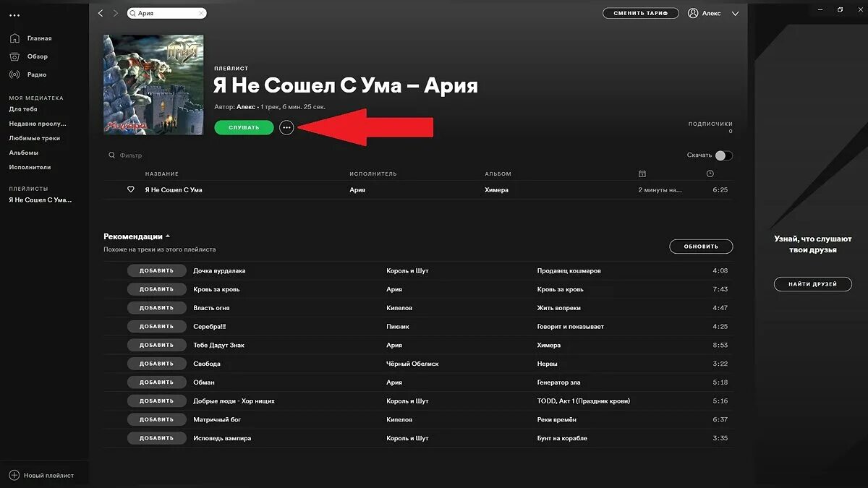Image resolution: width=868 pixels, height=488 pixels.
Task: Add Серебра!!! to the playlist
Action: [157, 327]
